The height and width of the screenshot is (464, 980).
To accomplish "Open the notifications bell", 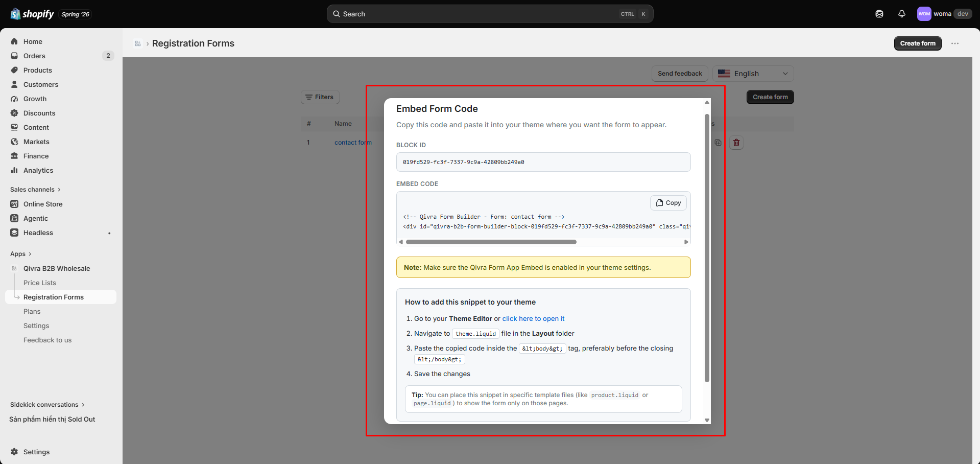I will (x=901, y=14).
